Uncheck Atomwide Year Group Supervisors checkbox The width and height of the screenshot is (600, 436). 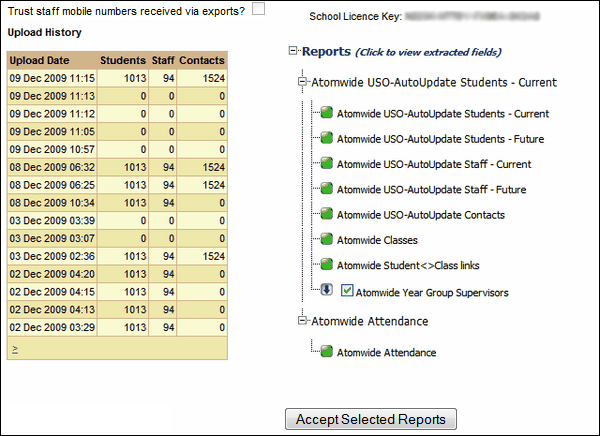point(347,291)
